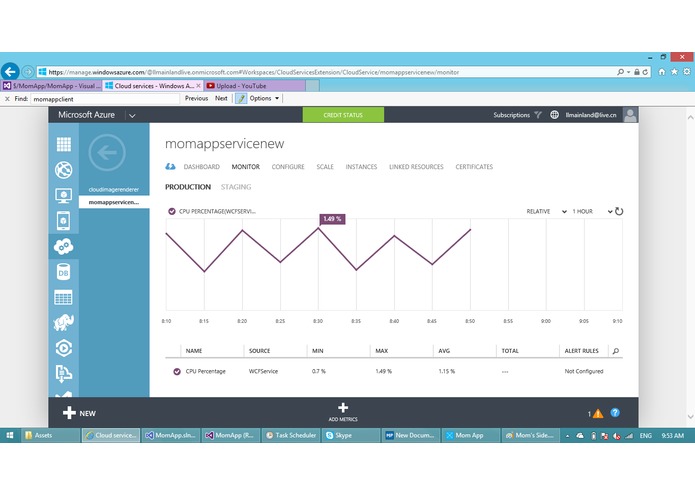Select the Production environment

188,187
